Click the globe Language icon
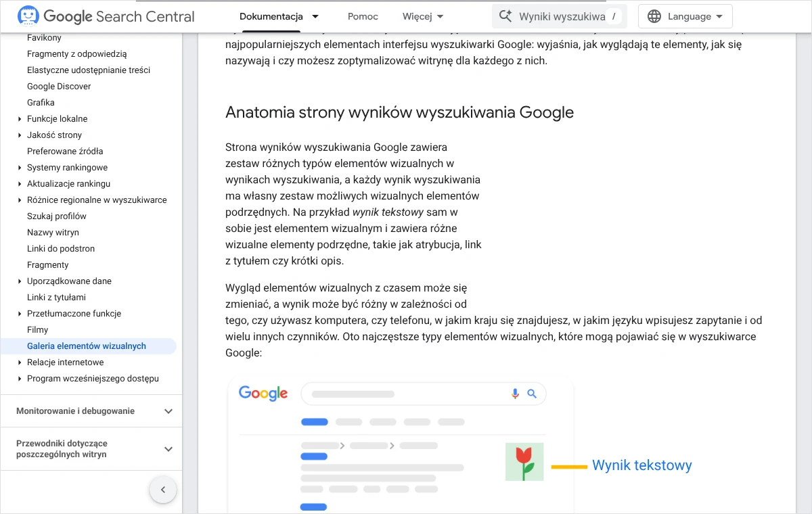812x514 pixels. 654,16
